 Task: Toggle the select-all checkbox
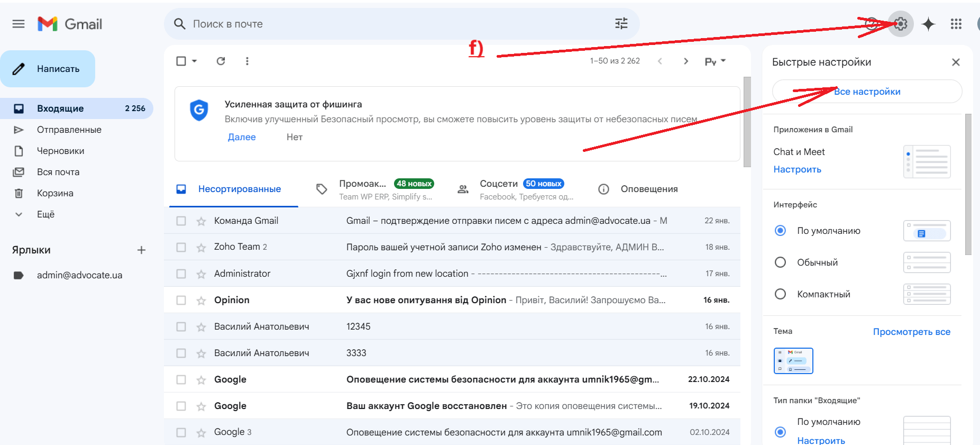pyautogui.click(x=181, y=61)
